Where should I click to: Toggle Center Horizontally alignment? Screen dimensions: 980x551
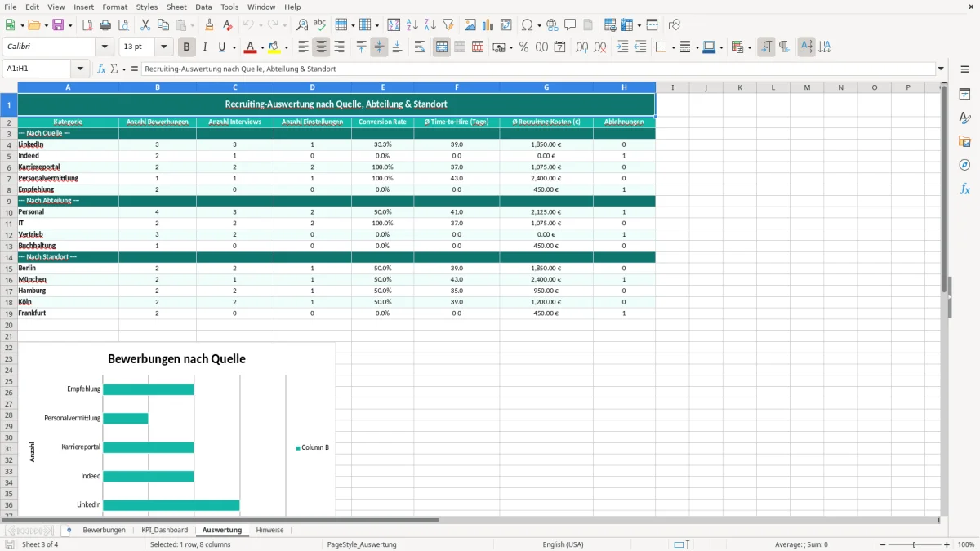[322, 47]
